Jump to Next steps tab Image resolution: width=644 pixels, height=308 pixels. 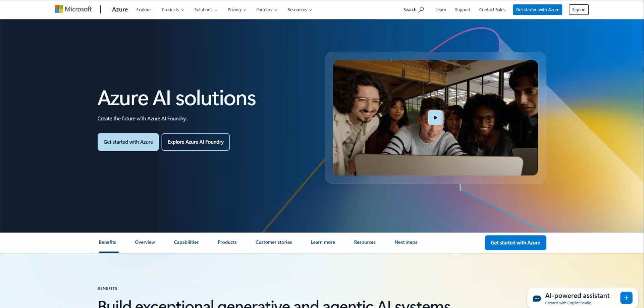(x=406, y=242)
